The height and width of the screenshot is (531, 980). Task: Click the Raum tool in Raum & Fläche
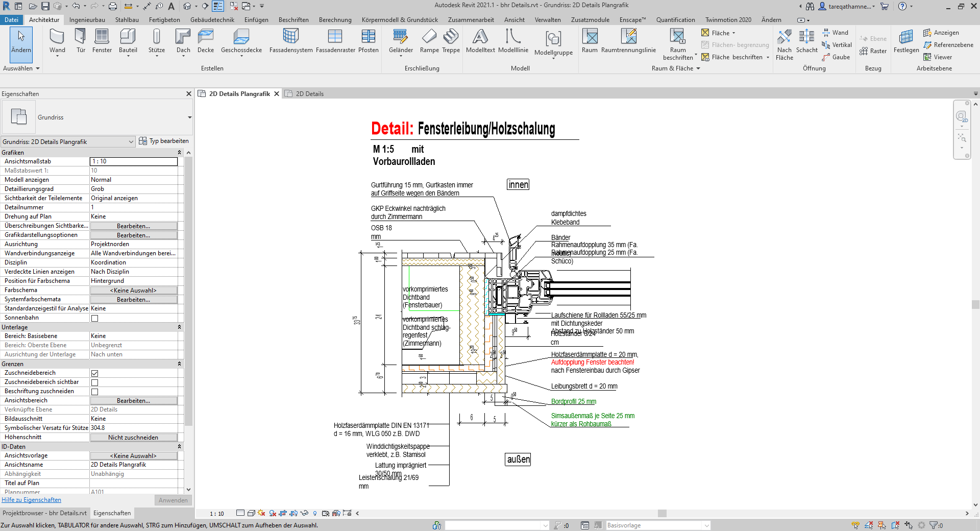(590, 41)
